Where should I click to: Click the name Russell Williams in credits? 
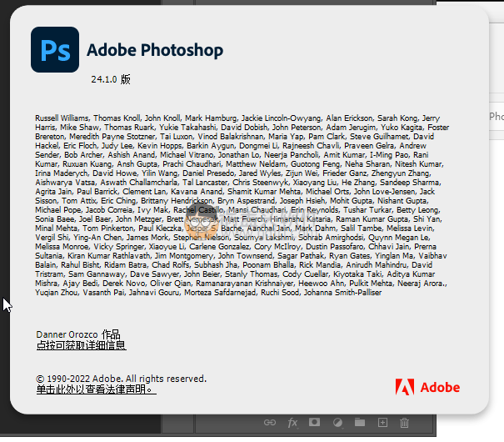[x=62, y=118]
